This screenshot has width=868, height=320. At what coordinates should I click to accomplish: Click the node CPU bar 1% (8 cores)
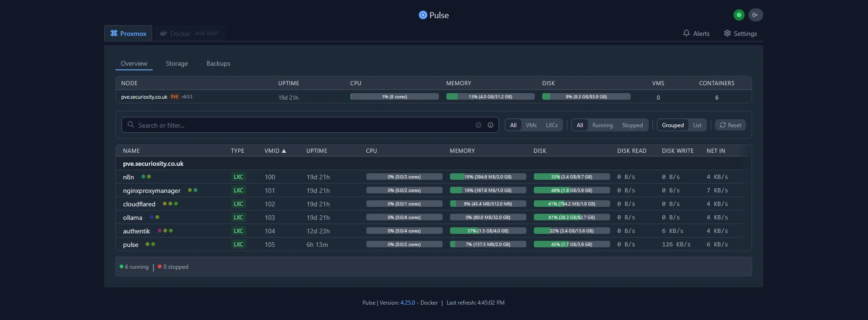click(394, 96)
